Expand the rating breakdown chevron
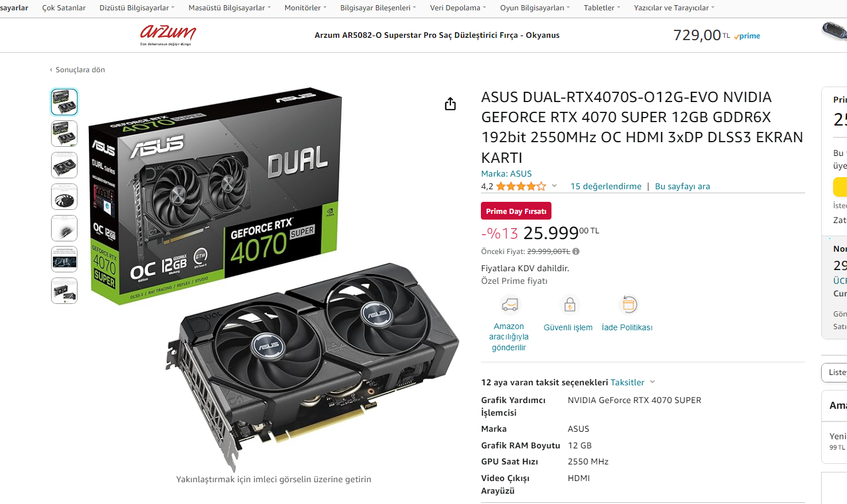Image resolution: width=847 pixels, height=504 pixels. [554, 186]
